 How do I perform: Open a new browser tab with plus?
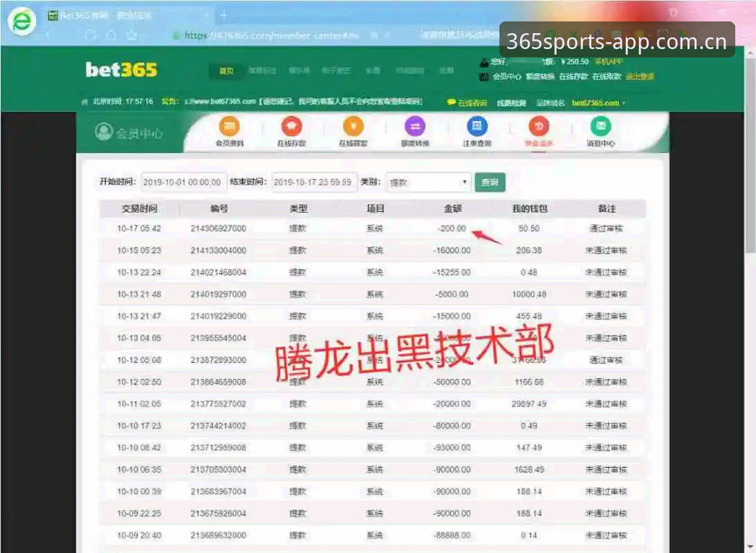coord(223,15)
